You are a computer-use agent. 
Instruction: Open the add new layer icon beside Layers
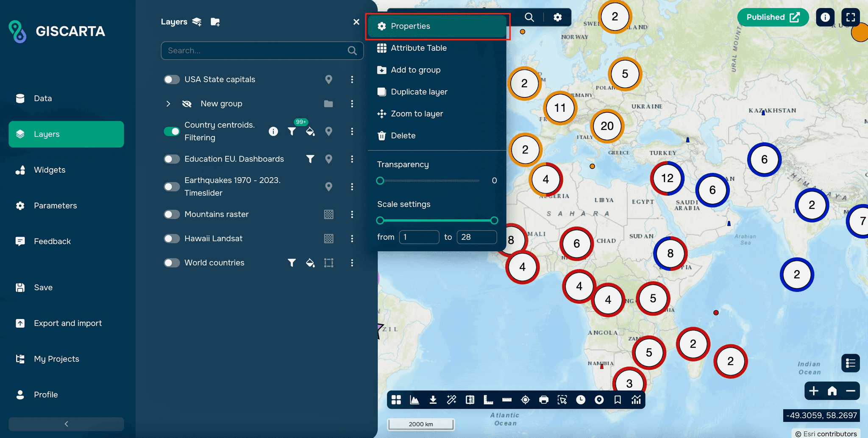tap(196, 22)
